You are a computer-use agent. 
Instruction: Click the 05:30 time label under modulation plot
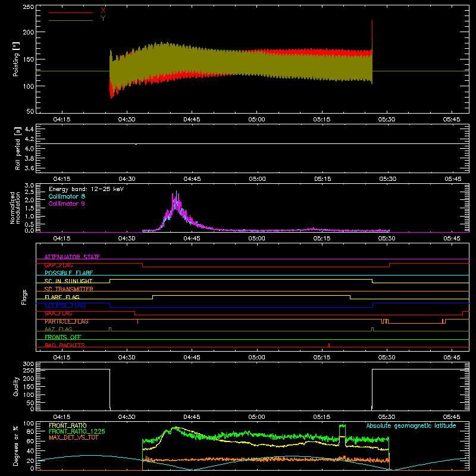[x=387, y=239]
